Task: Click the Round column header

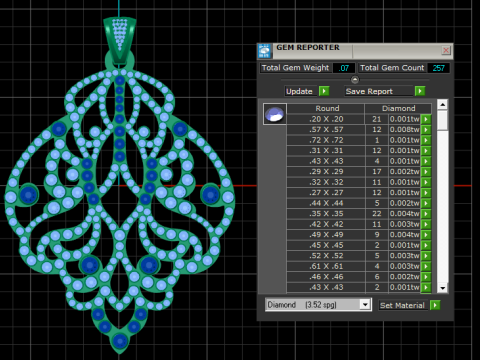Action: [327, 108]
